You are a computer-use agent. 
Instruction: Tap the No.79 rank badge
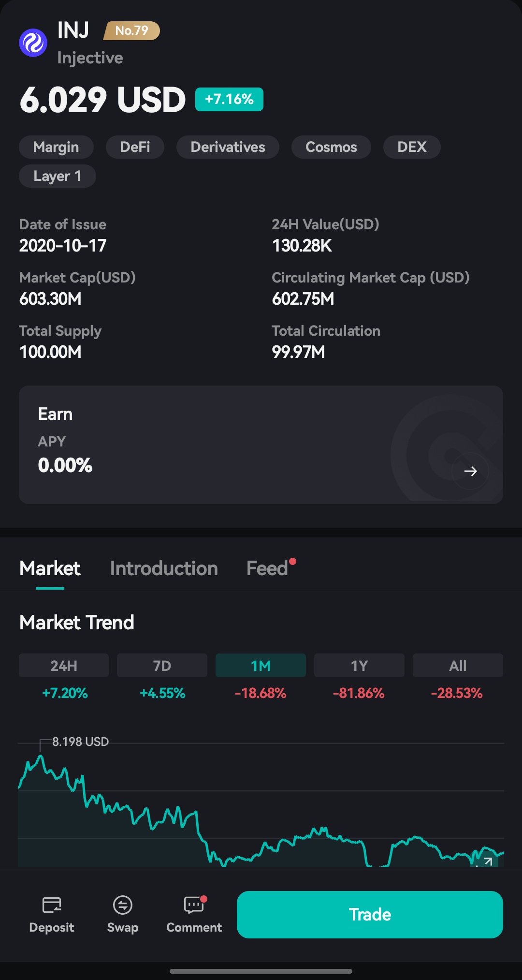(131, 30)
